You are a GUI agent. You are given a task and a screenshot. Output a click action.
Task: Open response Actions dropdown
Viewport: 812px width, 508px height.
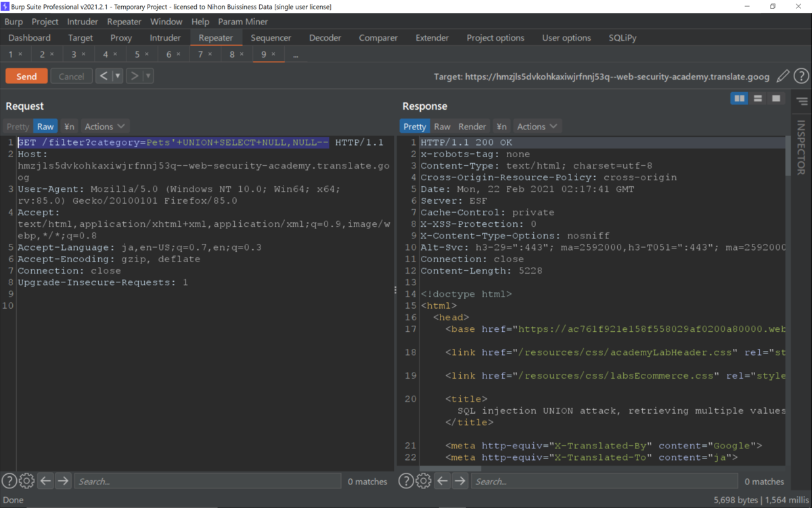[x=537, y=127]
